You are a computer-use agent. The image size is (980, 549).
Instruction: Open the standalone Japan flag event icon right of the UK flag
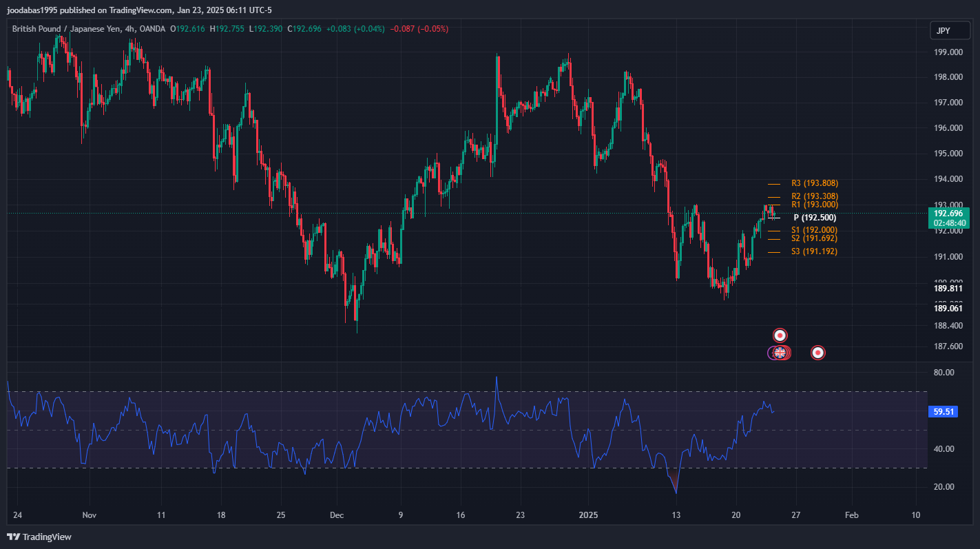817,353
